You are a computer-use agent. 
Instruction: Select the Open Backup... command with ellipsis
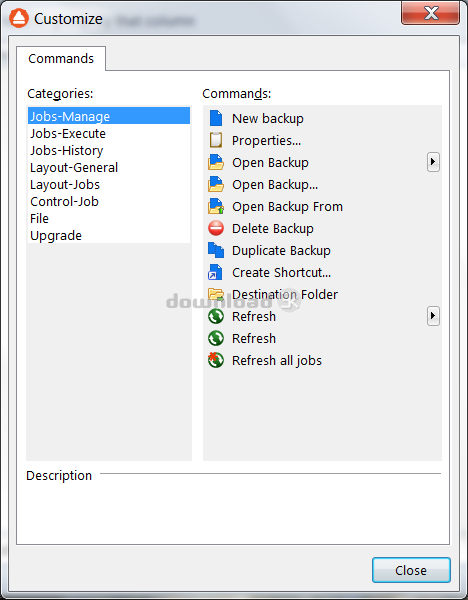click(x=275, y=184)
